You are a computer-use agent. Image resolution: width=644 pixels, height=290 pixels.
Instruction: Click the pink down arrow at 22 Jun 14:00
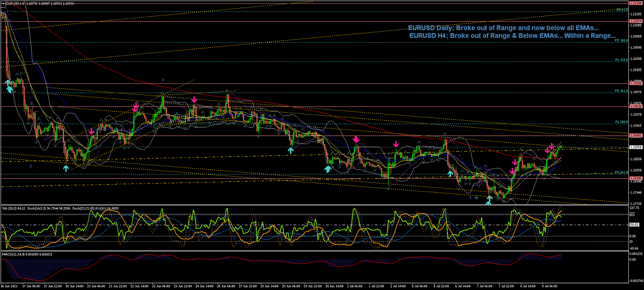[x=135, y=107]
